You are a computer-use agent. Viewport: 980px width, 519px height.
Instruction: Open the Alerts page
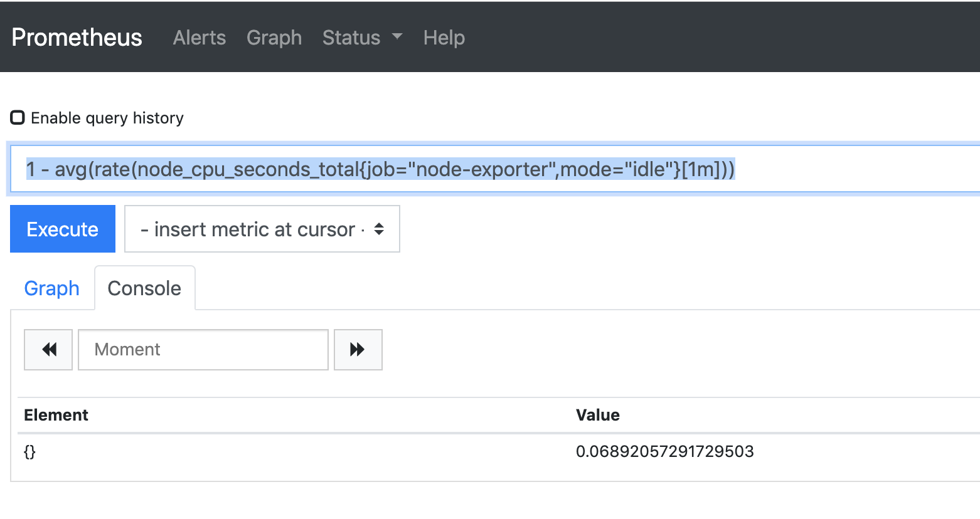(x=199, y=38)
